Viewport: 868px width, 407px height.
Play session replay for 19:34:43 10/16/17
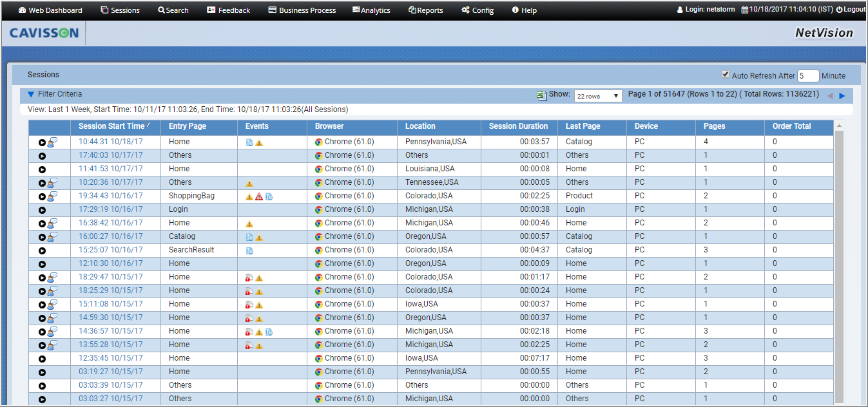pos(42,196)
